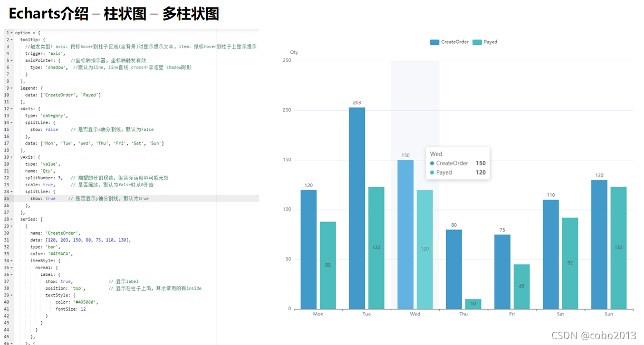Click the "position: 'top'," code line
The image size is (644, 345).
[x=66, y=289]
